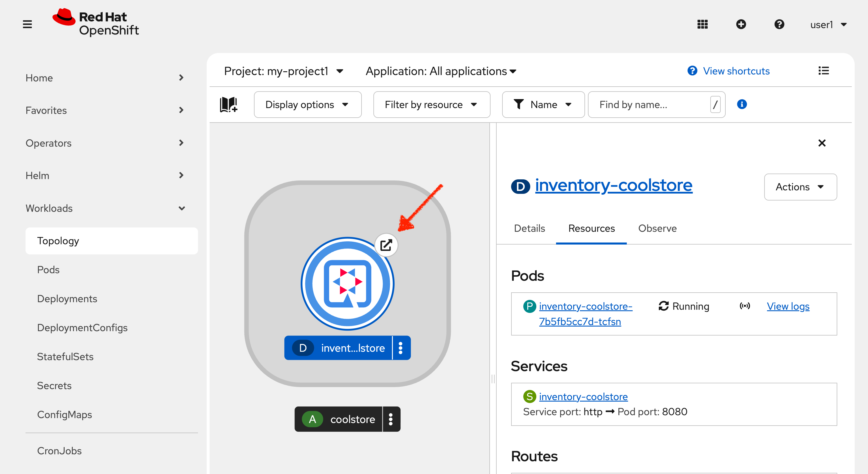Click the name filter info icon
Image resolution: width=868 pixels, height=474 pixels.
(742, 104)
